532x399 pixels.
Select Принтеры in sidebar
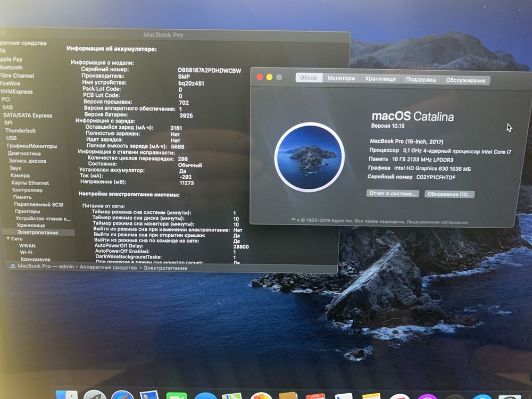click(27, 211)
